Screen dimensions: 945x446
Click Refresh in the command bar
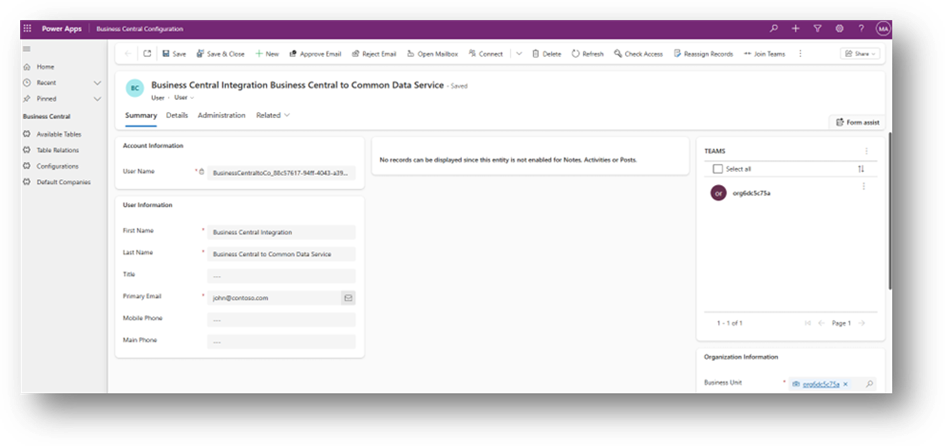pos(588,54)
